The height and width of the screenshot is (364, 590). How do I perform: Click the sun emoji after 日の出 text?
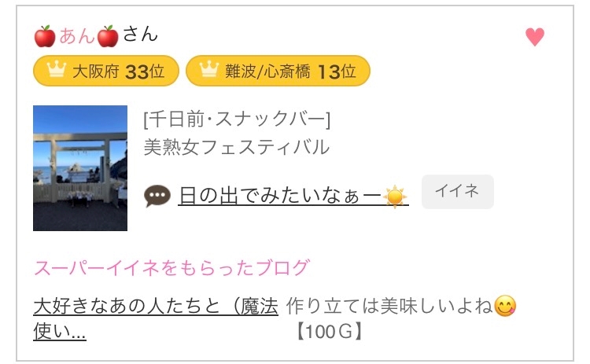396,196
